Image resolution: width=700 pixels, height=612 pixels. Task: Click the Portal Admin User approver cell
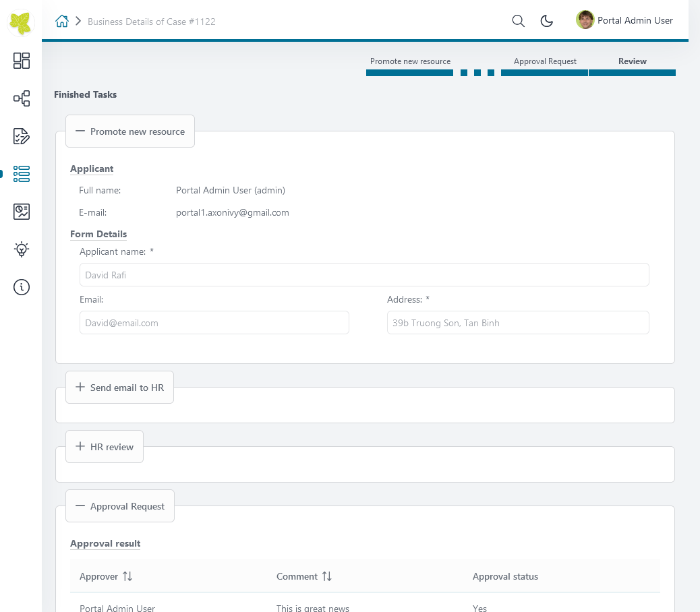117,607
